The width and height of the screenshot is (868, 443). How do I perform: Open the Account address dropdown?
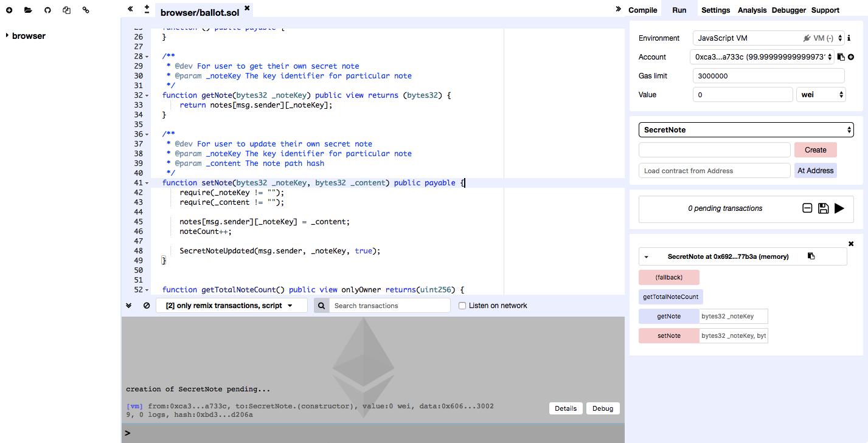763,57
